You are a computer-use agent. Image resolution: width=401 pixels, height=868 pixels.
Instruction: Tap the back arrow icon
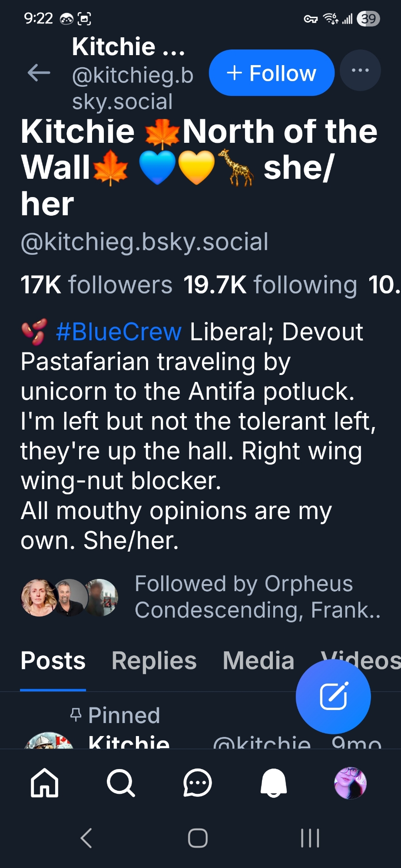coord(39,73)
